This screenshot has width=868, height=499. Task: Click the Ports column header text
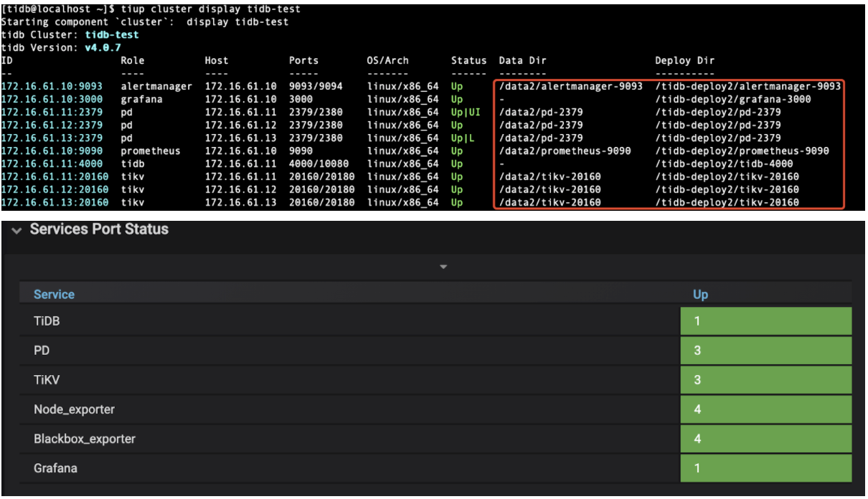coord(304,60)
